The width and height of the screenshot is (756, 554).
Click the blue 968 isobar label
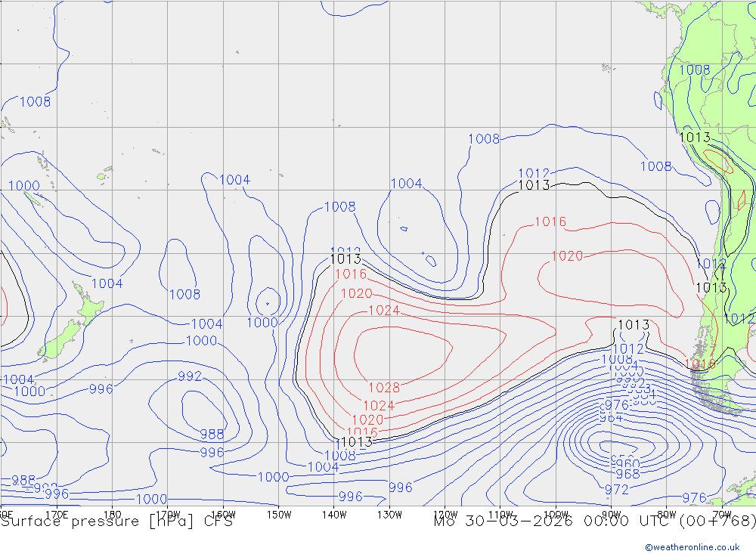[627, 474]
